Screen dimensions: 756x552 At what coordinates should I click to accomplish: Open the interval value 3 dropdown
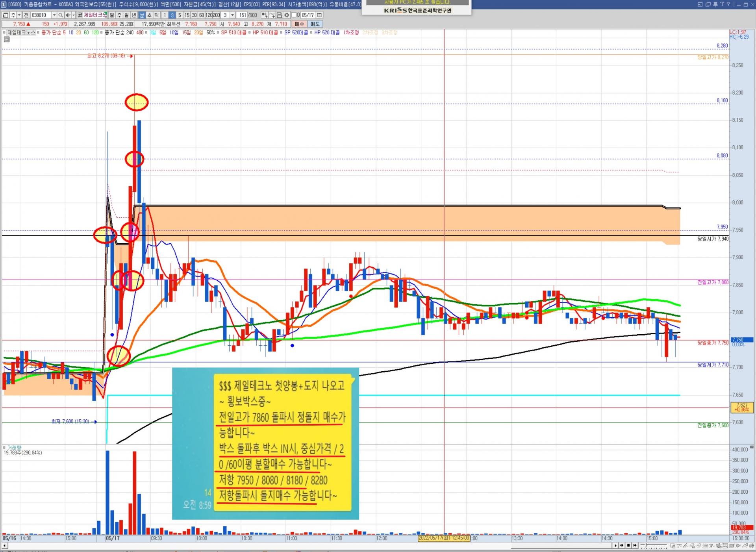click(x=232, y=15)
